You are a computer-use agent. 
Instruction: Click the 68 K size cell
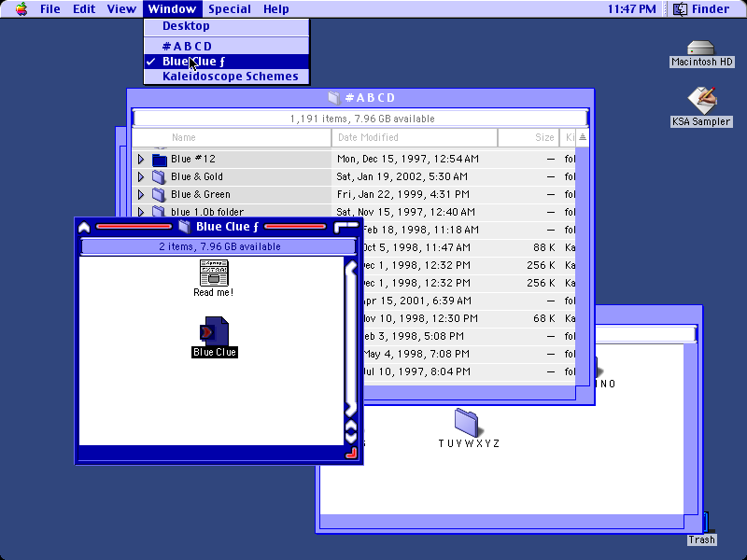[x=543, y=318]
